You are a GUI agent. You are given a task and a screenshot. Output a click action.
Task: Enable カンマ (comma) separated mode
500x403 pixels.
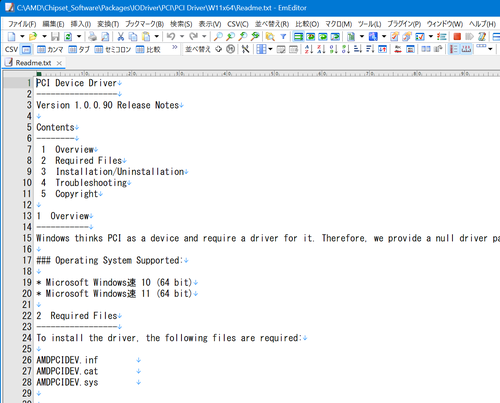click(x=50, y=50)
